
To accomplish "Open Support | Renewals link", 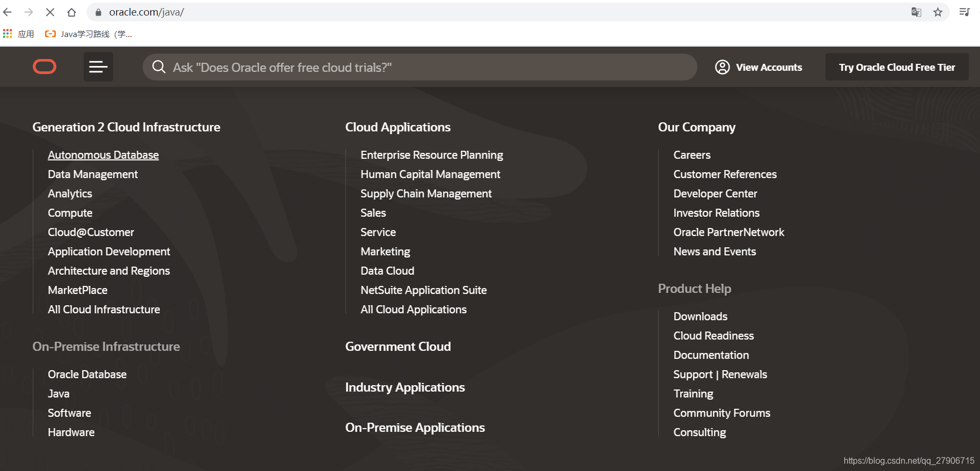I will pos(720,374).
